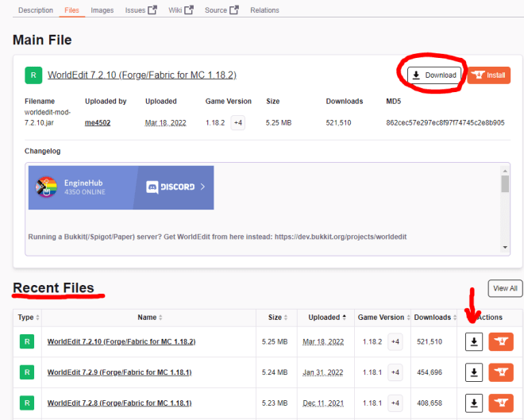Open the Source external tab

(222, 10)
